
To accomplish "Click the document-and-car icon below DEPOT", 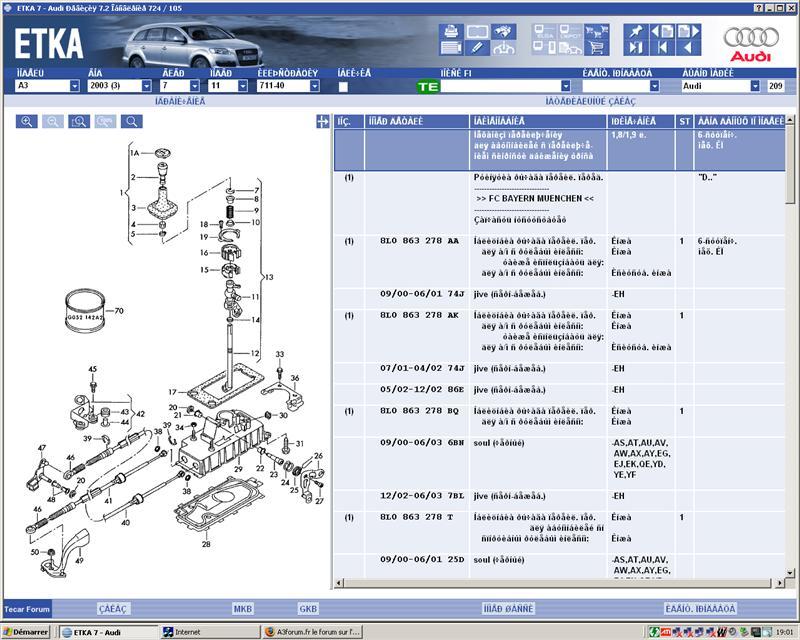I will pos(570,48).
